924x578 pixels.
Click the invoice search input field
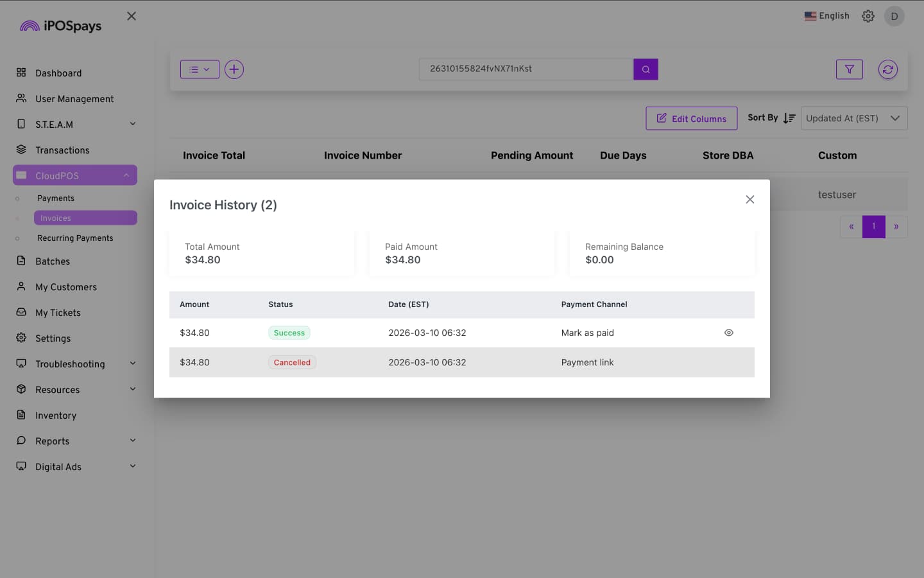tap(526, 69)
